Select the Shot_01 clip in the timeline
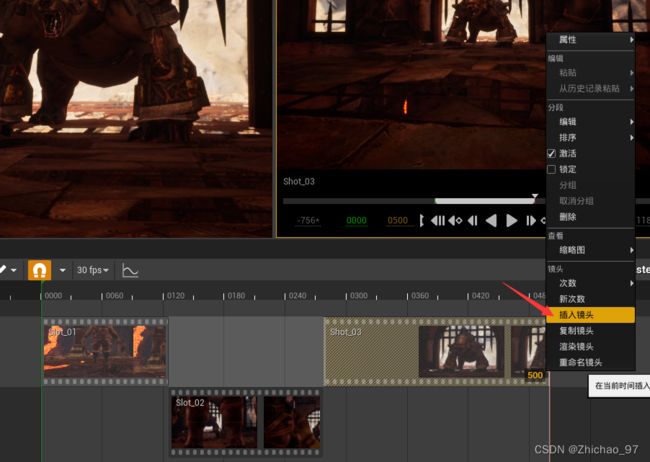 click(105, 352)
